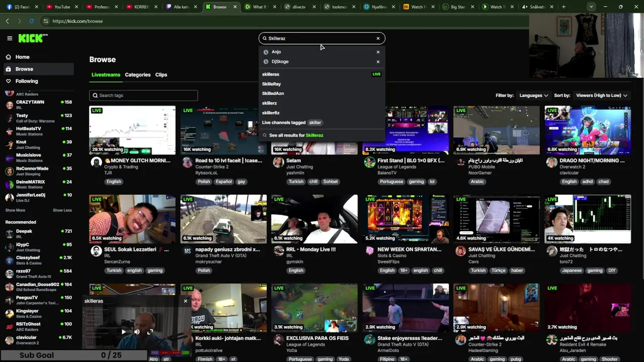Open DRAGO NIGHT/MORNING stream thumbnail
This screenshot has width=644, height=362.
(588, 130)
